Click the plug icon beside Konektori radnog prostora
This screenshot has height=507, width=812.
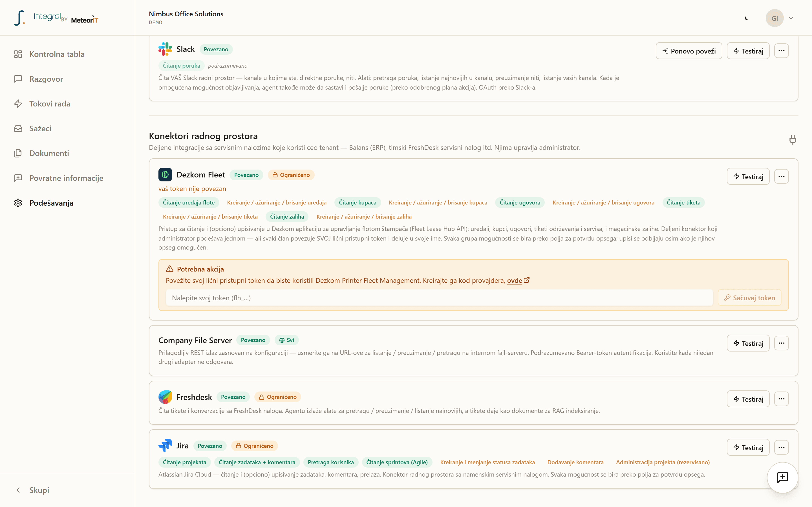click(x=793, y=140)
